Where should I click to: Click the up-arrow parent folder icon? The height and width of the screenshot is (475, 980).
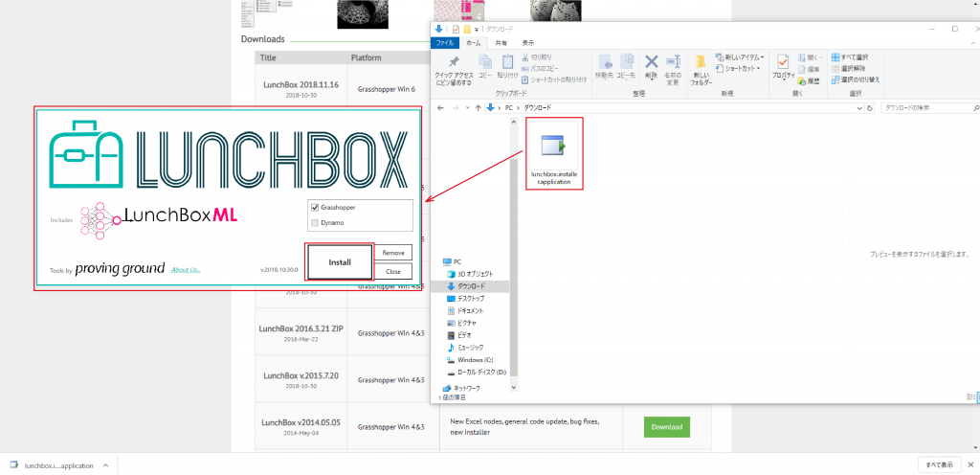click(478, 107)
